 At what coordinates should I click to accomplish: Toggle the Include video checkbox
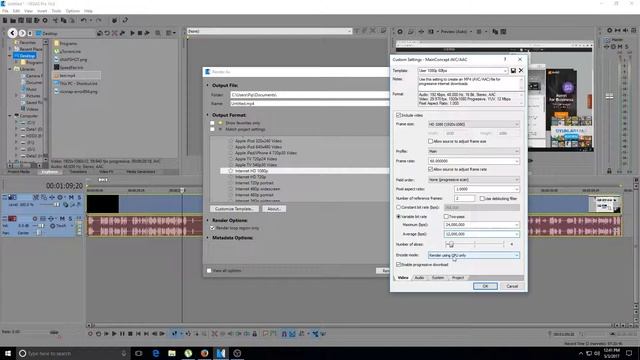(x=398, y=116)
